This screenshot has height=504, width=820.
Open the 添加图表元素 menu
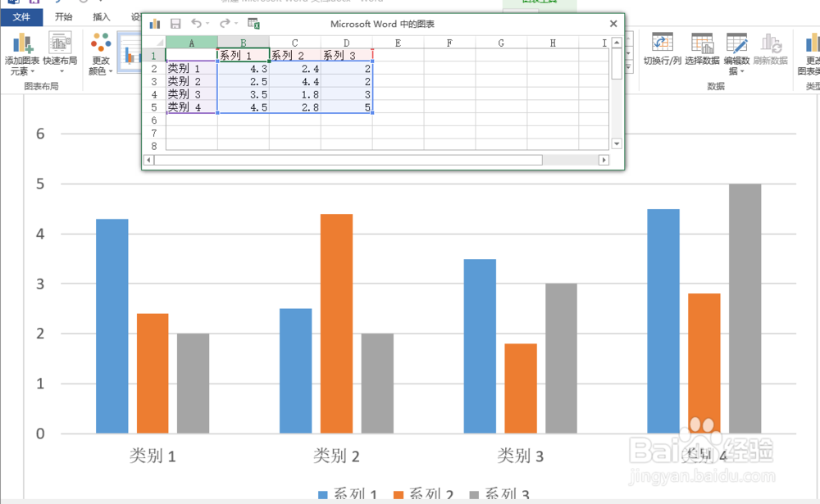click(22, 54)
